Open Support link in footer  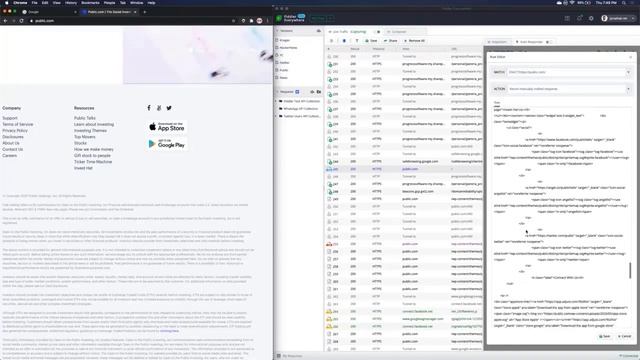(x=10, y=118)
